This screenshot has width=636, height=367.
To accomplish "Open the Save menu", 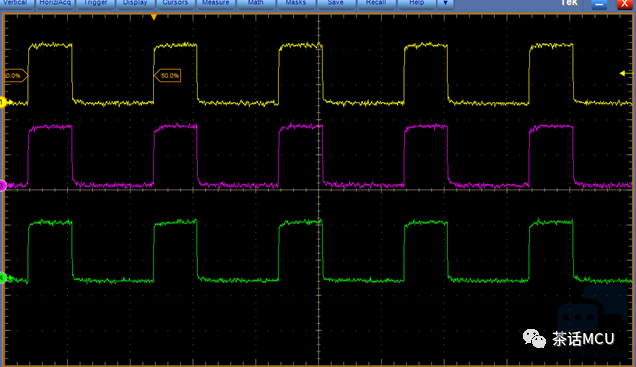I will [x=335, y=3].
